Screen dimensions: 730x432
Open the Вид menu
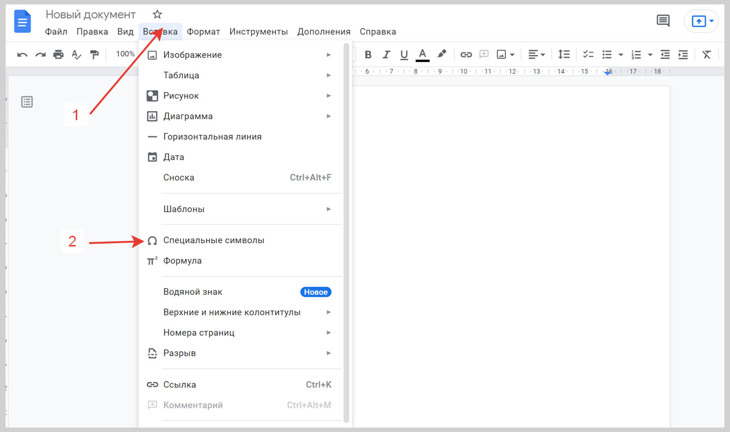click(125, 32)
